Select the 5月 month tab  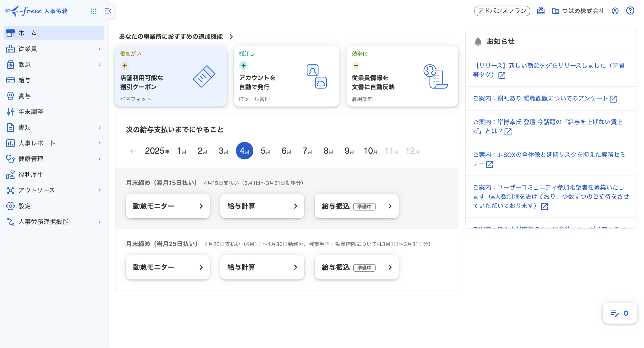coord(265,151)
